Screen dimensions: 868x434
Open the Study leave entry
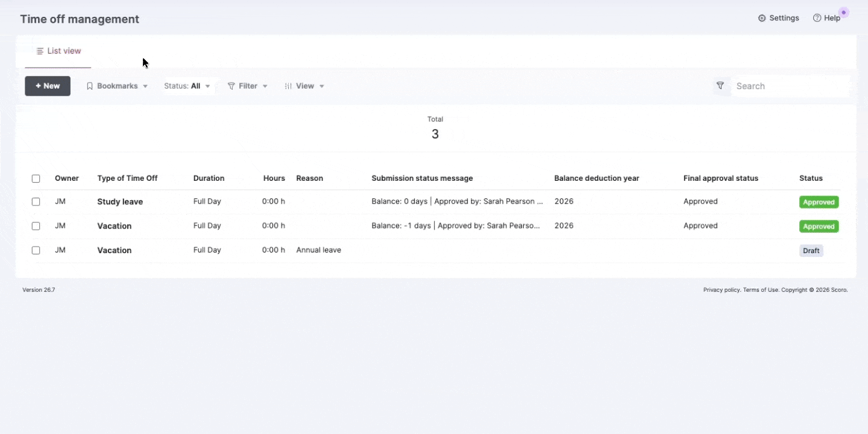(120, 202)
